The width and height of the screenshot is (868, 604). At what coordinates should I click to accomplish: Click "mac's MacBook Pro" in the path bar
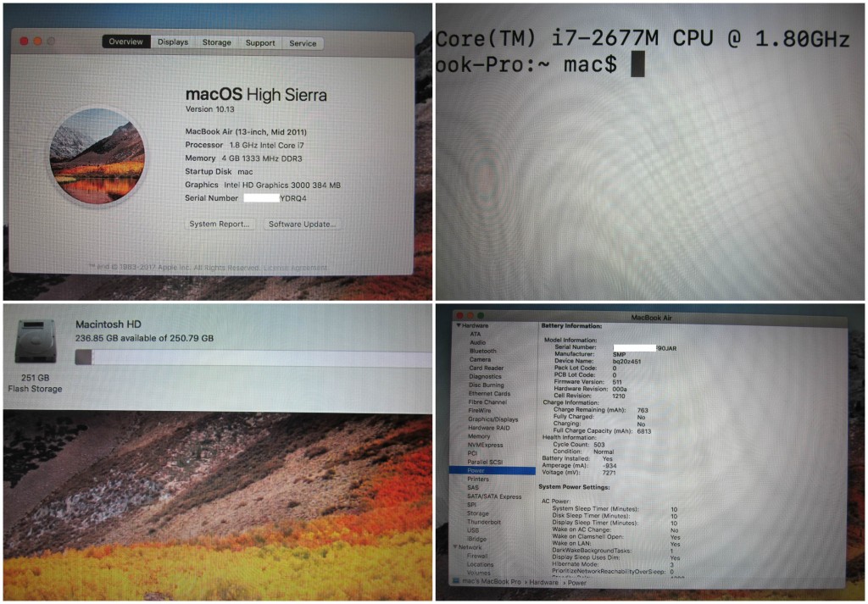pos(492,582)
